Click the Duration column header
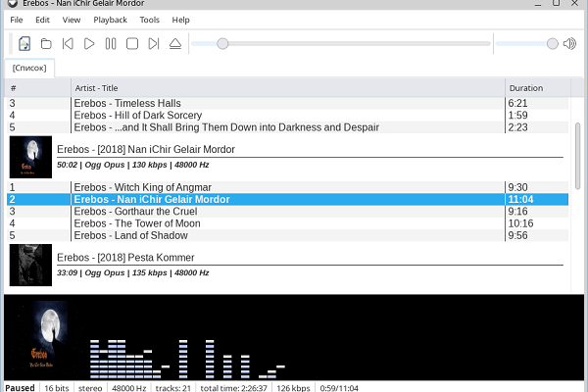The image size is (588, 392). [x=538, y=88]
